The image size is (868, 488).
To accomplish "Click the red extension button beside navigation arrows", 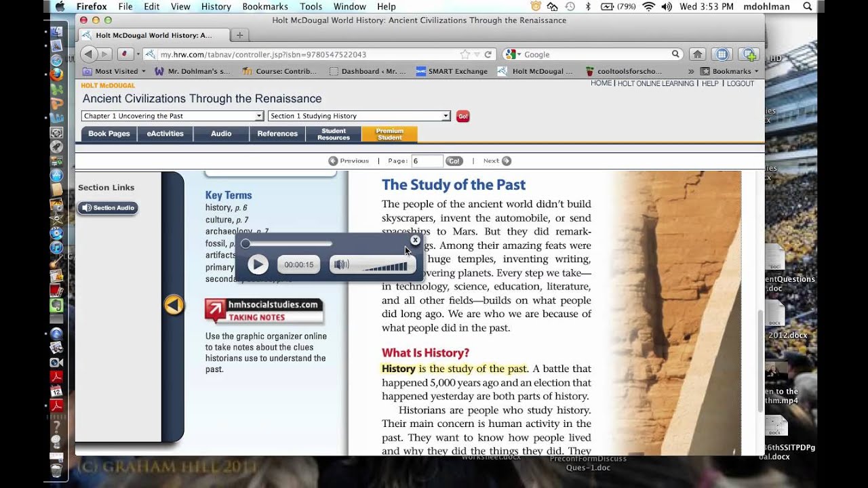I will coord(125,54).
